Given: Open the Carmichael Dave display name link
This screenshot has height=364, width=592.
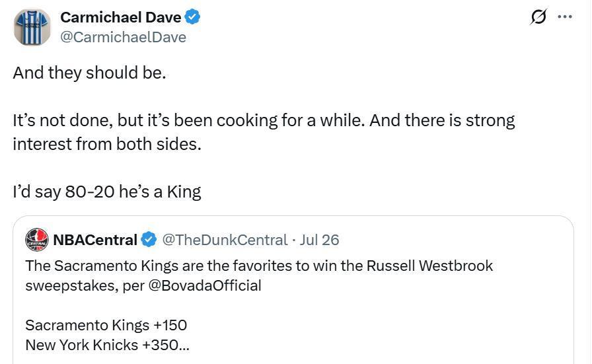Looking at the screenshot, I should 121,17.
